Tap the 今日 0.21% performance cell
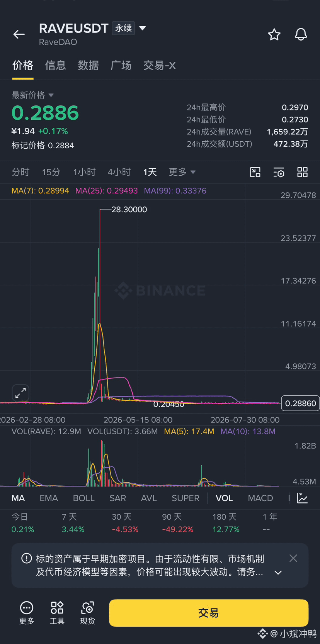 coord(23,523)
